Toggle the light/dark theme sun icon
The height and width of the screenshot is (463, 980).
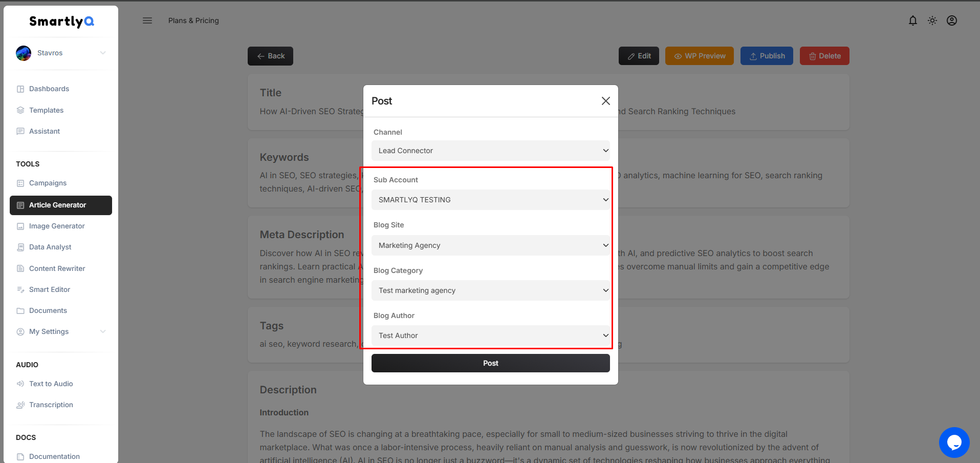pos(932,20)
